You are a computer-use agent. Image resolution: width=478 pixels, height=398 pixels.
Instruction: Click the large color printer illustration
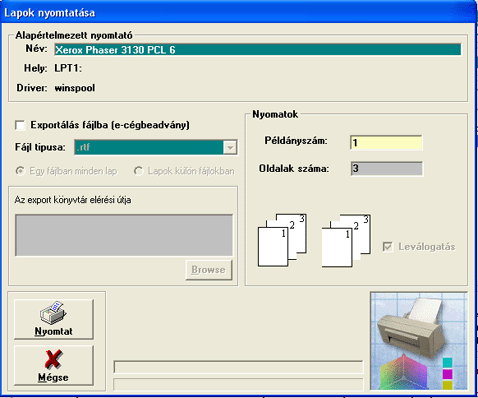tap(419, 341)
